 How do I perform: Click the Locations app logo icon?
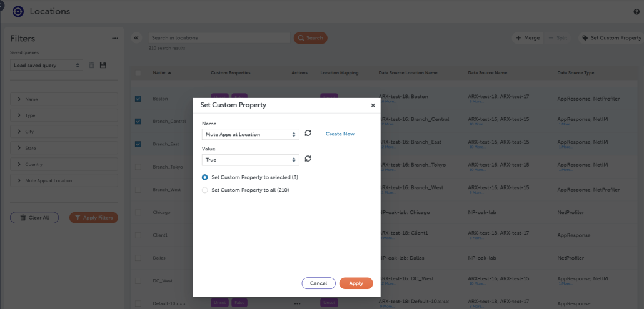coord(18,11)
